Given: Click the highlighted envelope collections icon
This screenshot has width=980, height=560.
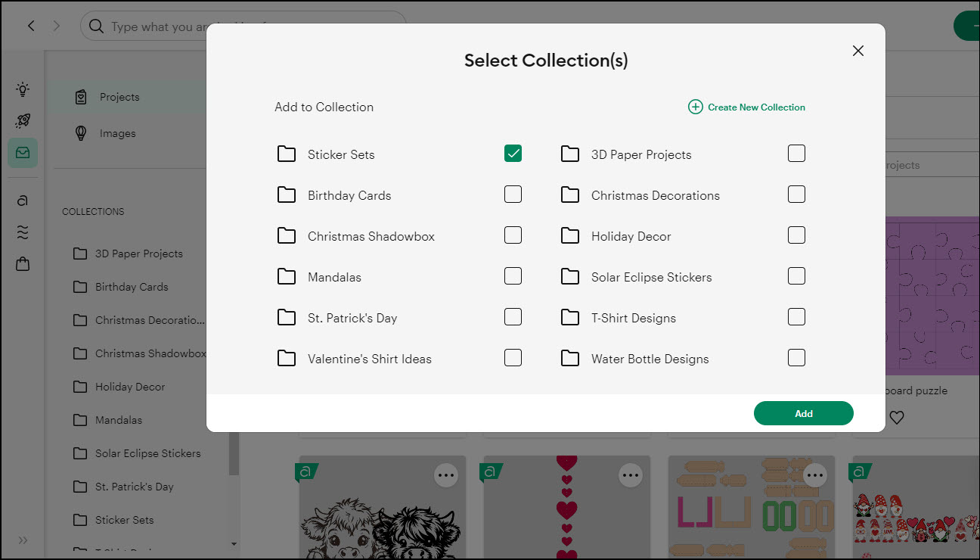Looking at the screenshot, I should pyautogui.click(x=22, y=152).
